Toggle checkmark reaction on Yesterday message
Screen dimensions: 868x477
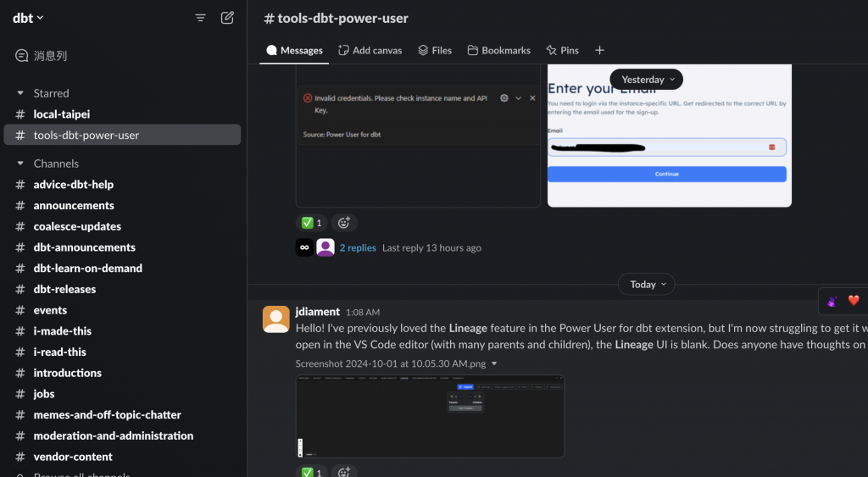click(311, 223)
